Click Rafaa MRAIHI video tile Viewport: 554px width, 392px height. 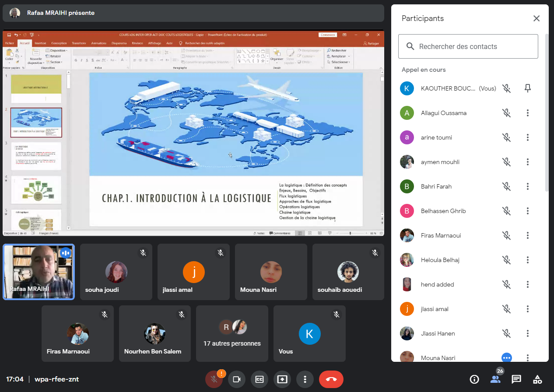click(x=39, y=272)
